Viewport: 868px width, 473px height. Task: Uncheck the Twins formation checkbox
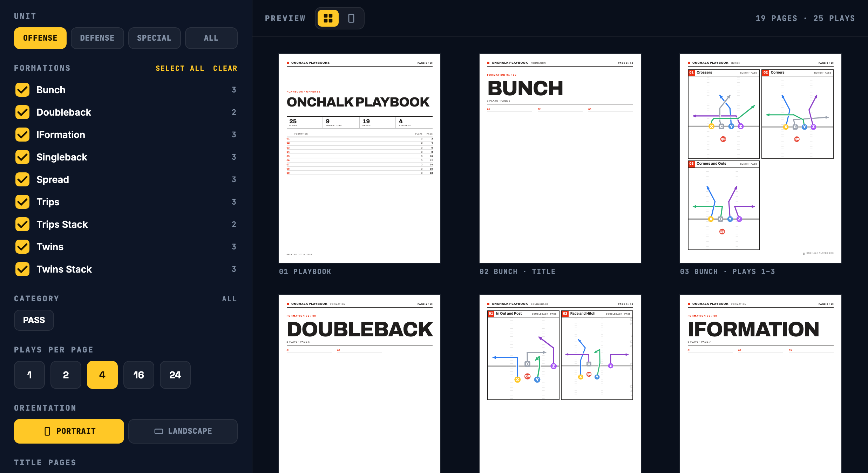[22, 247]
